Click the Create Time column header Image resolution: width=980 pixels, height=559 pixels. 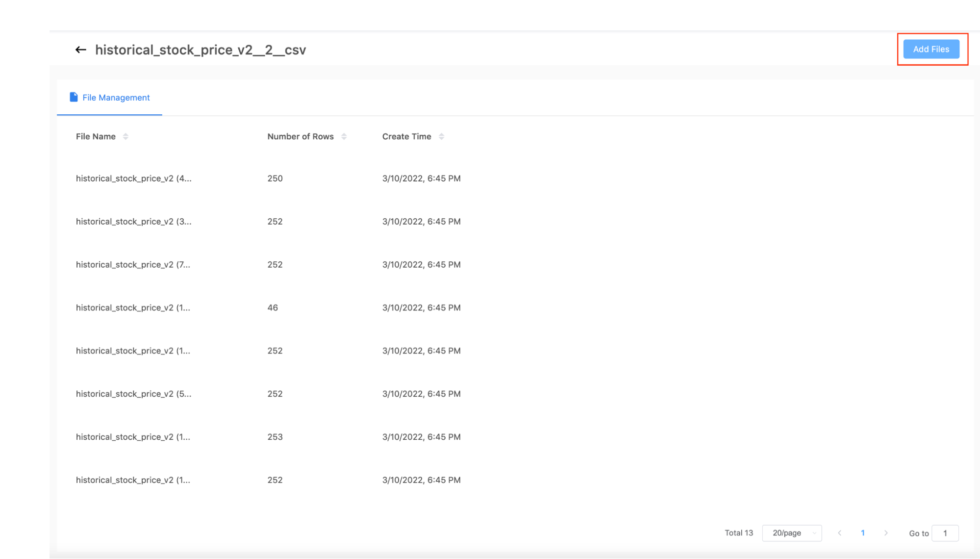(406, 137)
